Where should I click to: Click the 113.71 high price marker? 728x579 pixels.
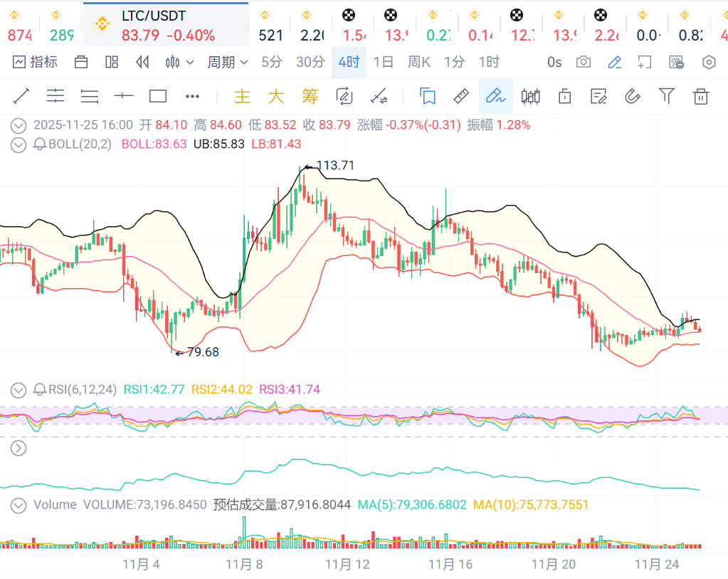[x=333, y=166]
